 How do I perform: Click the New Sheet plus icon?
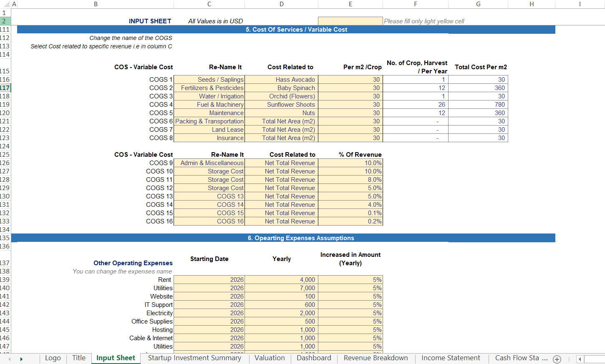(x=557, y=359)
